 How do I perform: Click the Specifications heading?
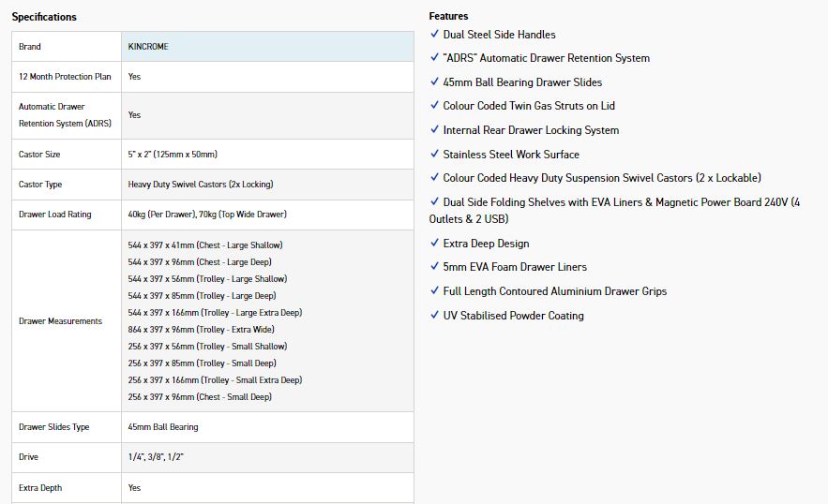tap(44, 17)
